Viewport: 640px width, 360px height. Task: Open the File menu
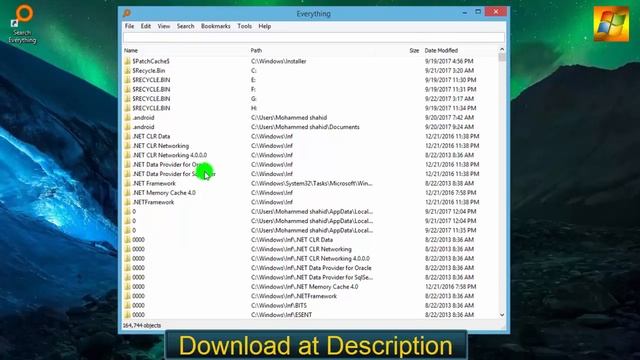pos(129,26)
